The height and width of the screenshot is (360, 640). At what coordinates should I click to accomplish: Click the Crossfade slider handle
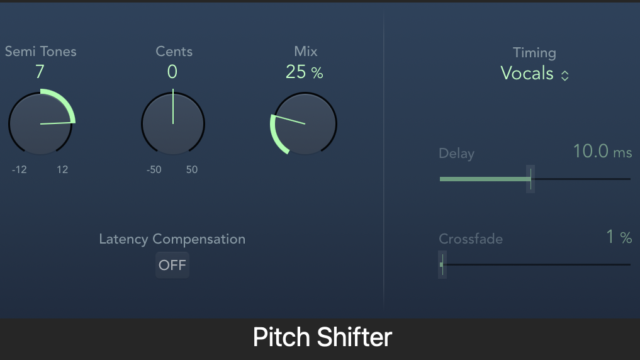pos(442,264)
